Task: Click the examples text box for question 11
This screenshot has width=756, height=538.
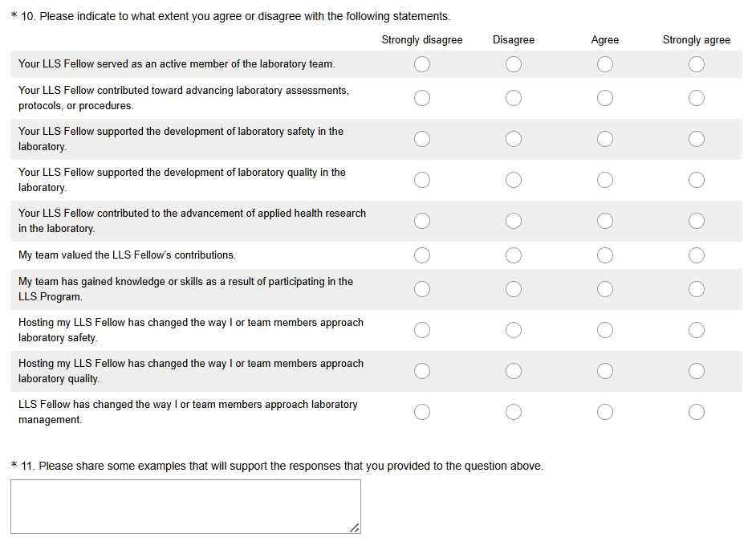Action: [x=185, y=507]
